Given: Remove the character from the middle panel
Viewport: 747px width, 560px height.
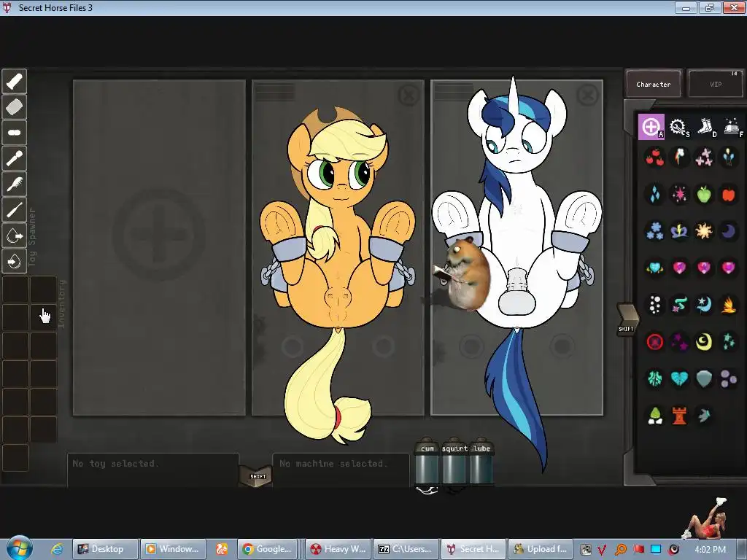Looking at the screenshot, I should point(409,96).
